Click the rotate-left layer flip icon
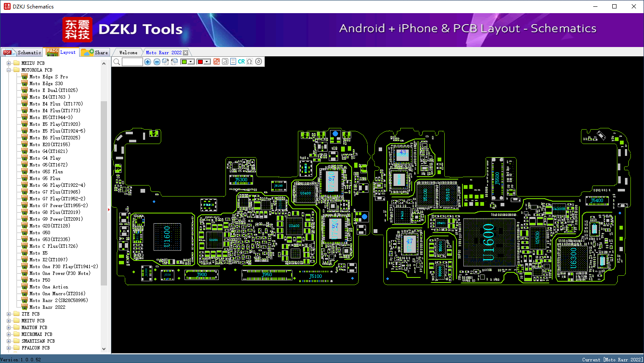The height and width of the screenshot is (363, 644). pyautogui.click(x=174, y=62)
